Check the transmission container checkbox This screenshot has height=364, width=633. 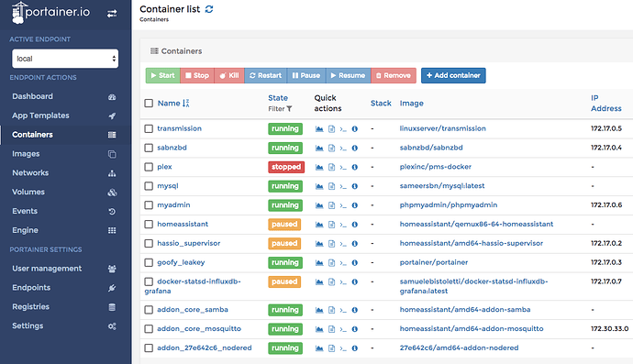[x=149, y=128]
